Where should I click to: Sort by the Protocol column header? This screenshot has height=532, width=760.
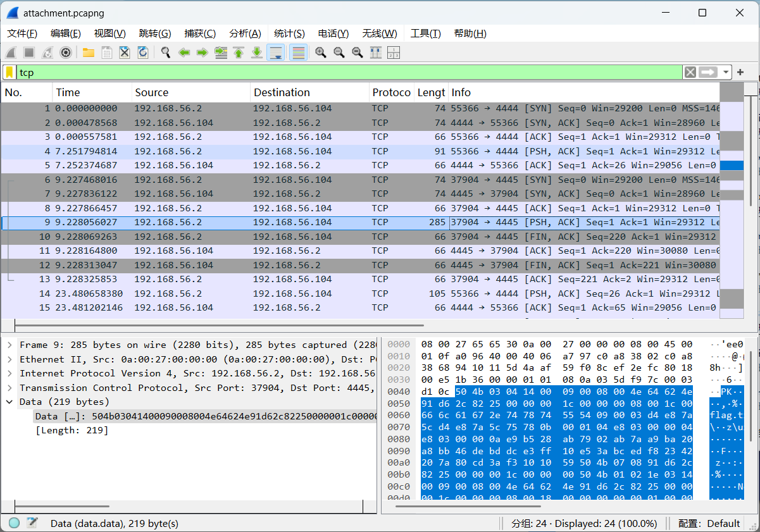[392, 92]
